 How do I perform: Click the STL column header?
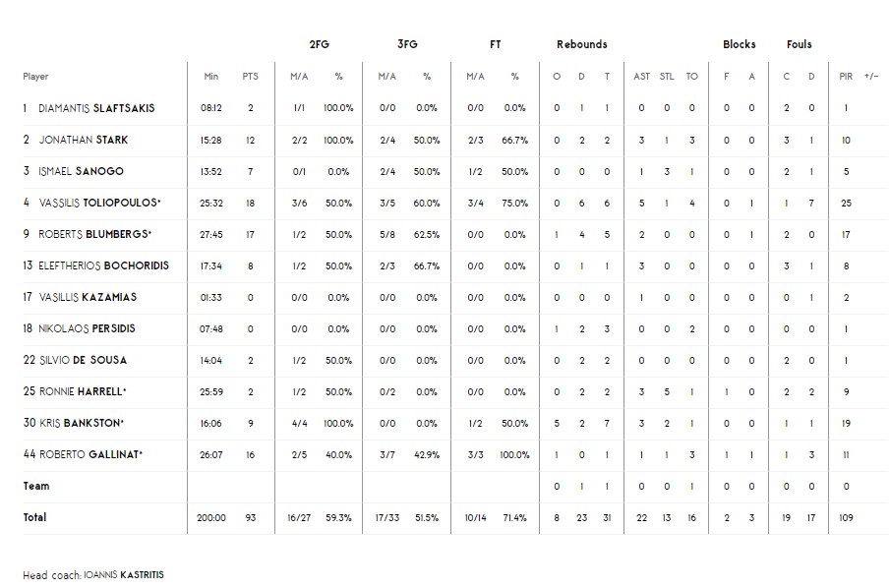point(667,77)
